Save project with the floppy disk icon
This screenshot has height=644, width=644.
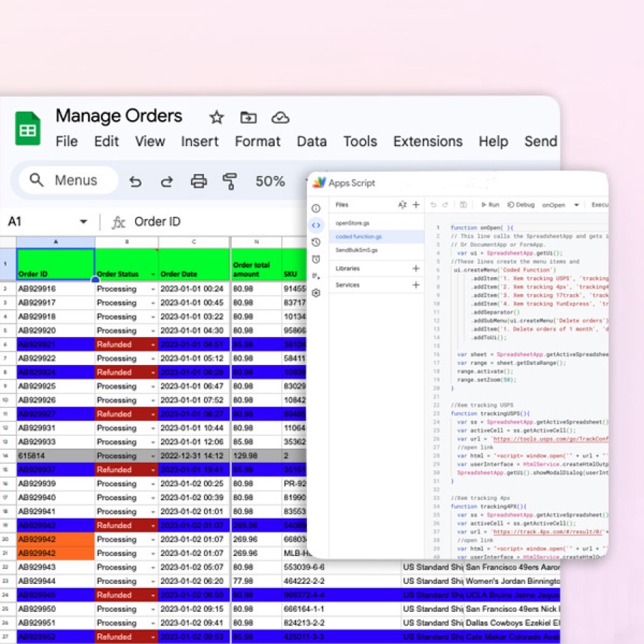[463, 205]
